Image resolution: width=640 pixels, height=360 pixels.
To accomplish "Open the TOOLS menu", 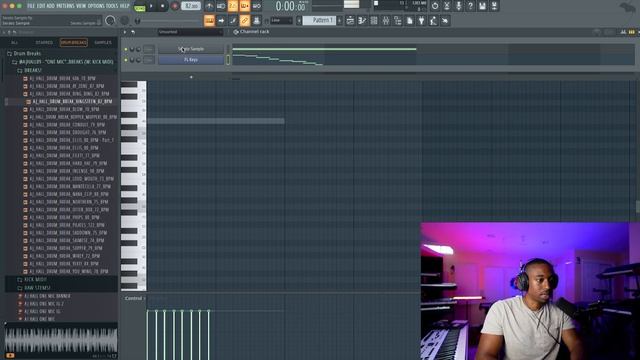I will pyautogui.click(x=112, y=6).
